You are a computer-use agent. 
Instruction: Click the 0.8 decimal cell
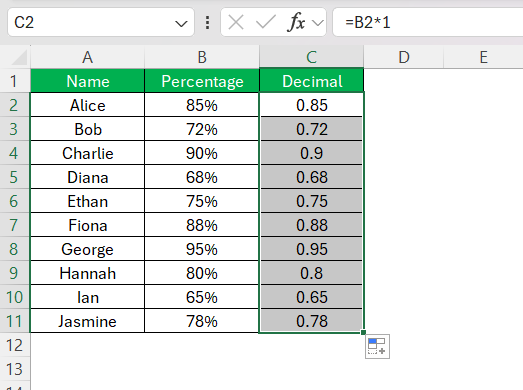click(312, 273)
